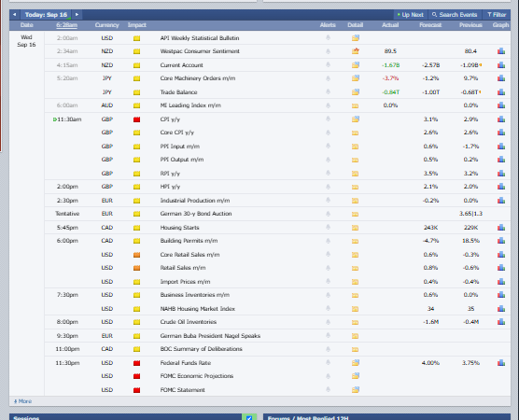
Task: Click red high-impact marker for CPI y/y
Action: [x=136, y=119]
